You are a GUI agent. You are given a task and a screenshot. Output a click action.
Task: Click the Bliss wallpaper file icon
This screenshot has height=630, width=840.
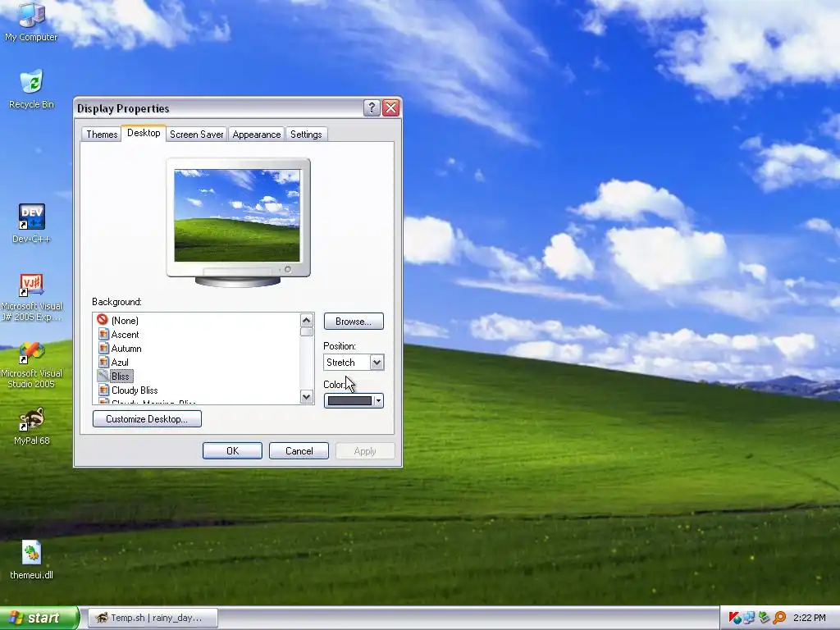103,376
